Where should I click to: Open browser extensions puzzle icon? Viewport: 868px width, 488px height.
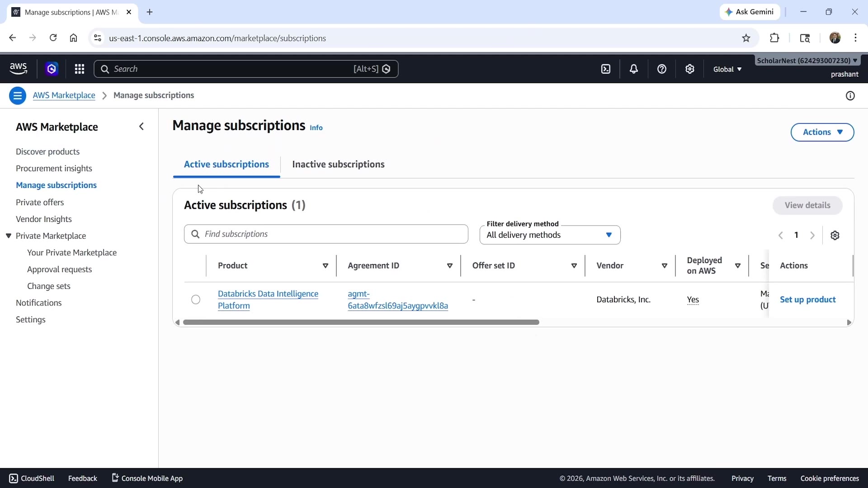pyautogui.click(x=775, y=38)
